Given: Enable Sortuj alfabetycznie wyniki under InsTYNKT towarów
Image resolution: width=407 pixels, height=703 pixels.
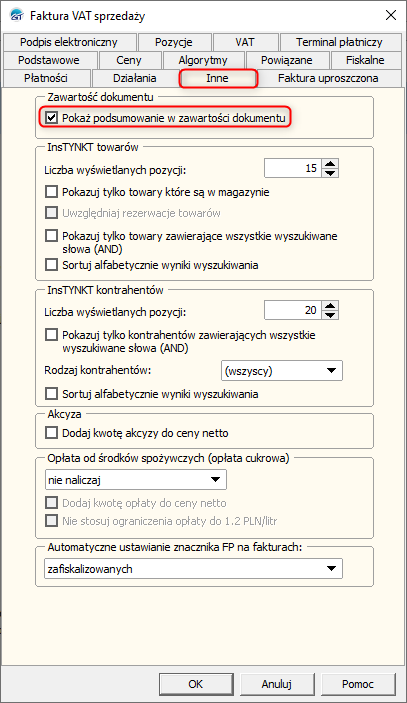Looking at the screenshot, I should pyautogui.click(x=52, y=265).
